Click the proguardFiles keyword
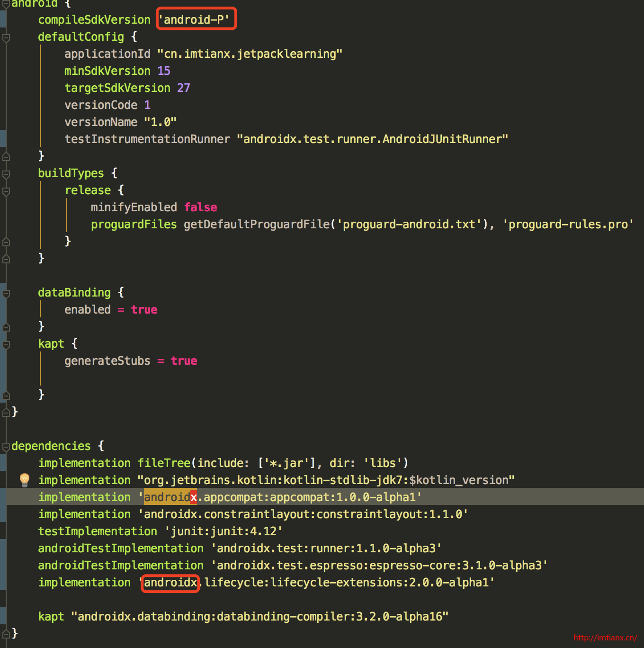This screenshot has height=648, width=644. 134,224
